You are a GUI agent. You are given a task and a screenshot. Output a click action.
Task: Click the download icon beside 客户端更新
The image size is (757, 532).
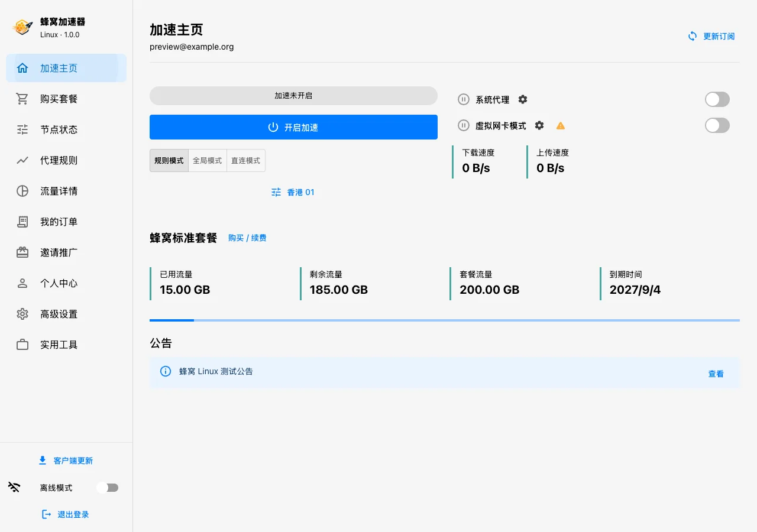(43, 460)
